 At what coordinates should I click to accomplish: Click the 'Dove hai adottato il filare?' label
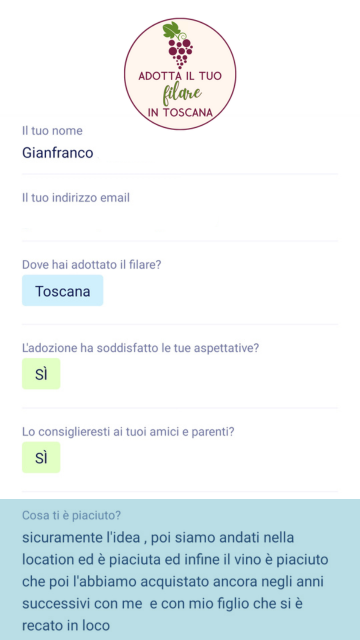92,265
